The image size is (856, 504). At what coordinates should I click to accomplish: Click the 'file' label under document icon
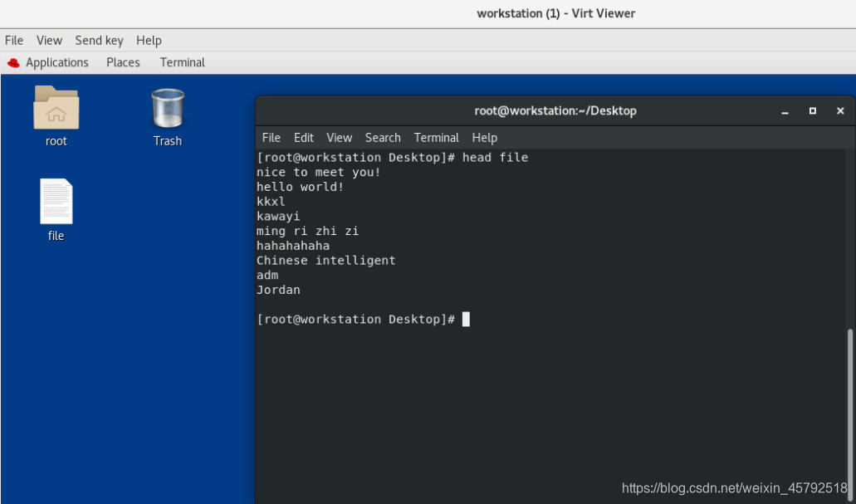click(x=56, y=236)
